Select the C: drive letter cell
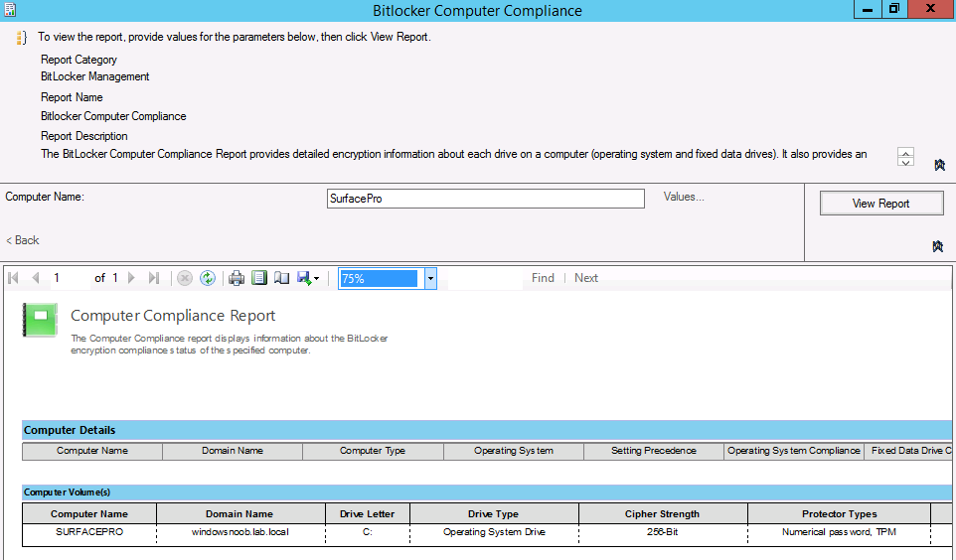956x560 pixels. [x=367, y=532]
